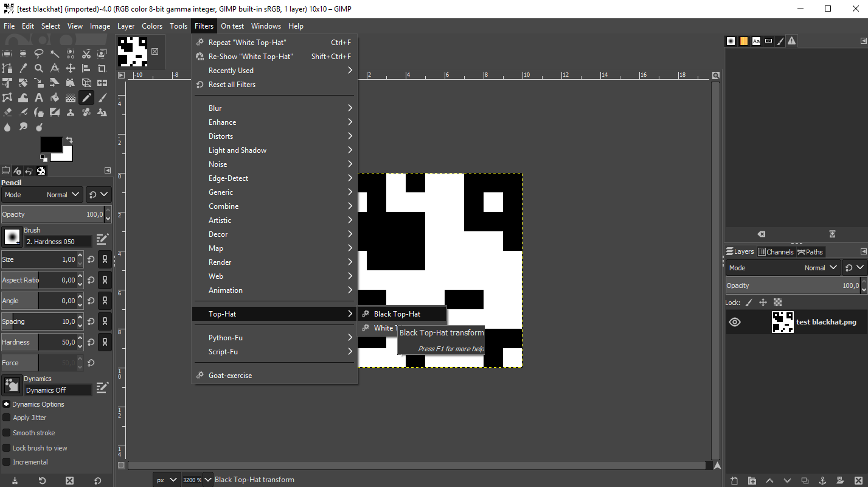The width and height of the screenshot is (868, 487).
Task: Select the Gradient tool
Action: (71, 97)
